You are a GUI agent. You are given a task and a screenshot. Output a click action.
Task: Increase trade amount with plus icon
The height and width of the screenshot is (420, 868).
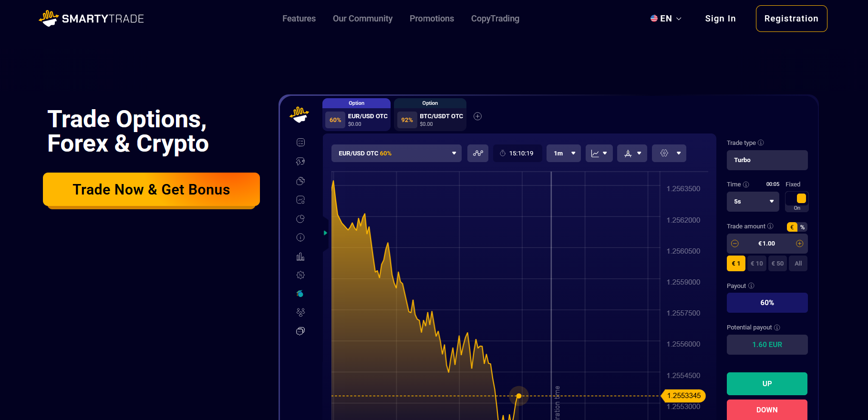click(x=800, y=244)
